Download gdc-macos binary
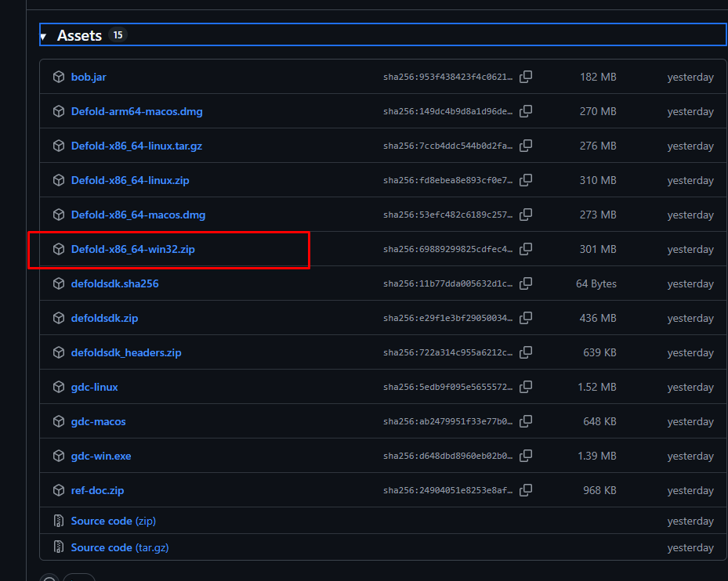The width and height of the screenshot is (728, 581). coord(99,421)
